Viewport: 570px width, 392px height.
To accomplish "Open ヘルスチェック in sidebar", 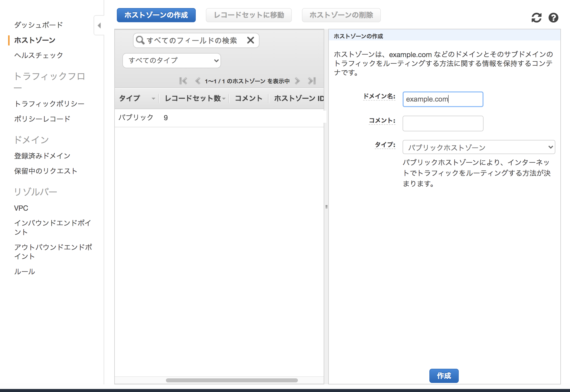I will pyautogui.click(x=38, y=55).
